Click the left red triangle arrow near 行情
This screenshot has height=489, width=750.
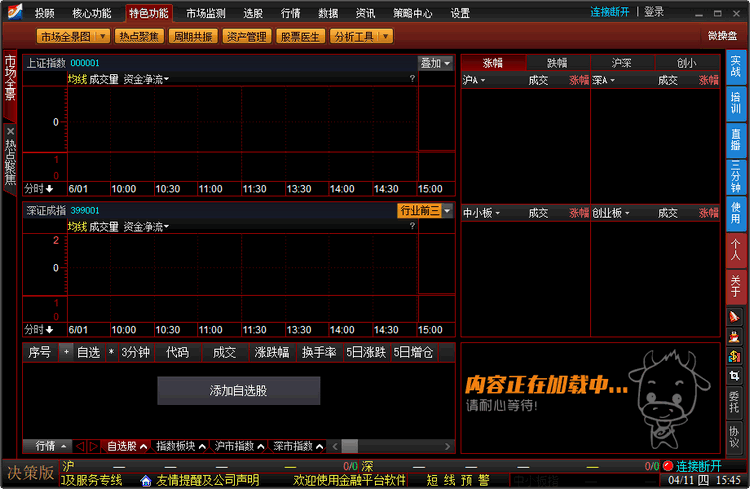tap(79, 446)
